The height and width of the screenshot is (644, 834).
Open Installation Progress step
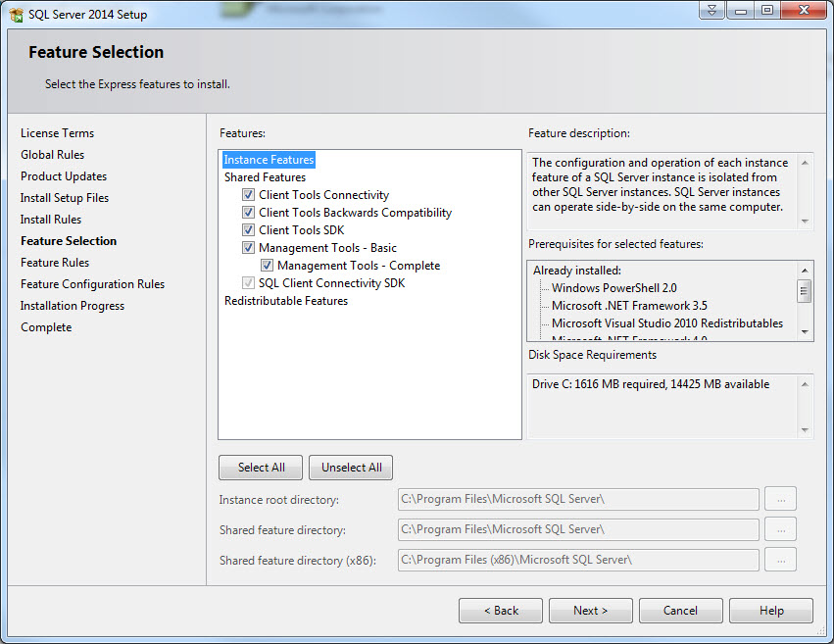73,306
